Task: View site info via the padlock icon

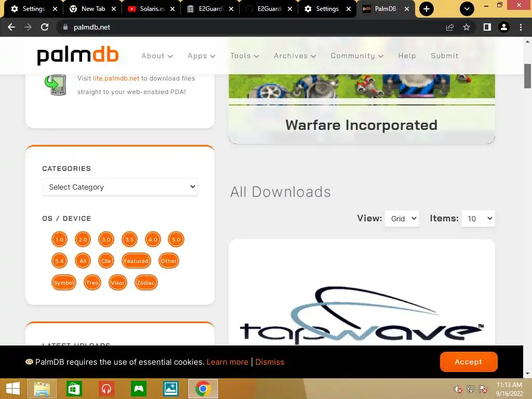Action: (65, 27)
